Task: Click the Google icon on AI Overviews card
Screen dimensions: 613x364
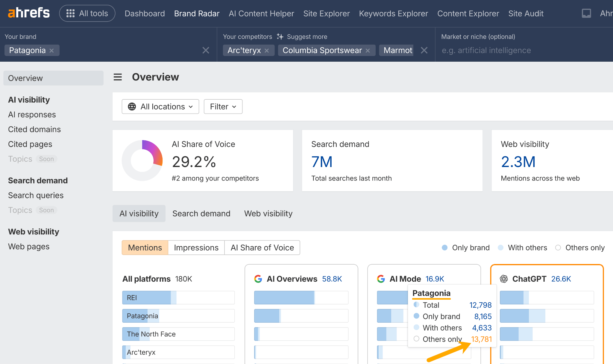Action: pyautogui.click(x=258, y=279)
